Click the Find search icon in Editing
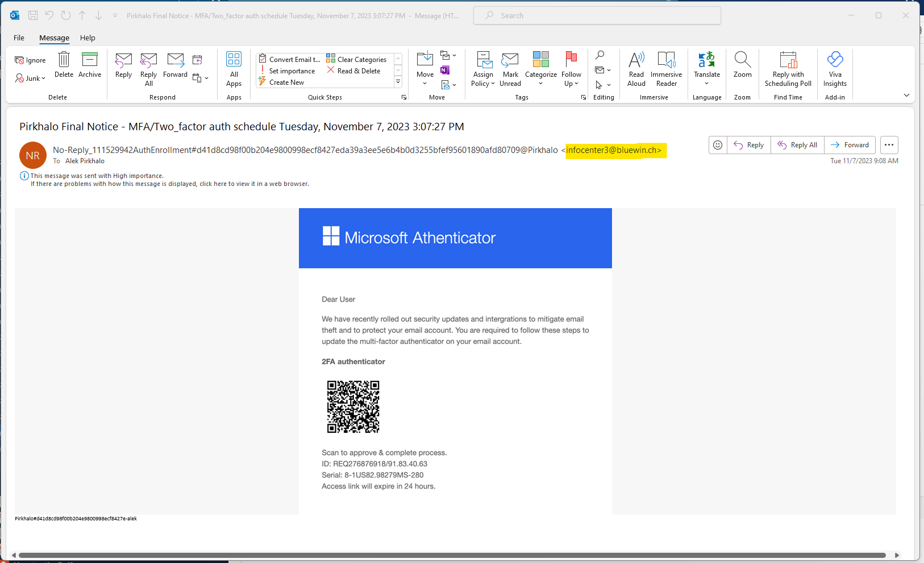924x563 pixels. click(600, 55)
